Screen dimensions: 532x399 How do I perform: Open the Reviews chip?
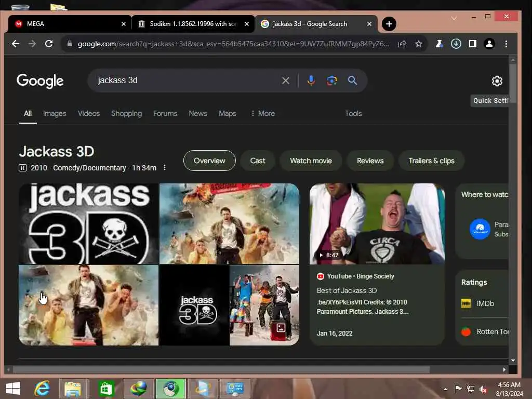370,161
